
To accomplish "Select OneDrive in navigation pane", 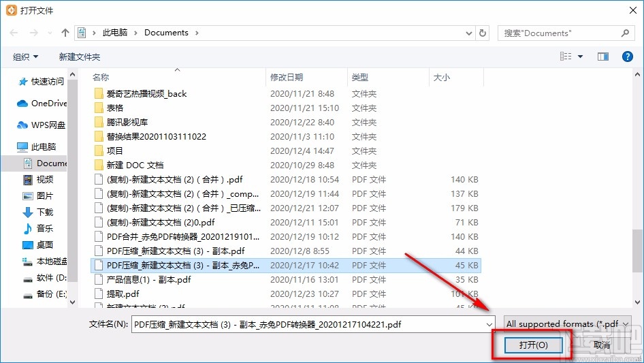I will click(42, 104).
